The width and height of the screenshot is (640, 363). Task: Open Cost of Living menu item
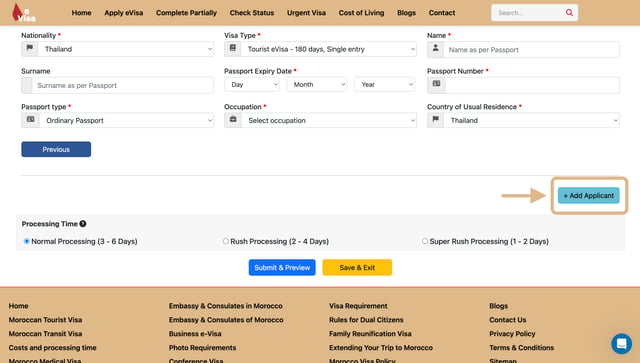[x=362, y=13]
